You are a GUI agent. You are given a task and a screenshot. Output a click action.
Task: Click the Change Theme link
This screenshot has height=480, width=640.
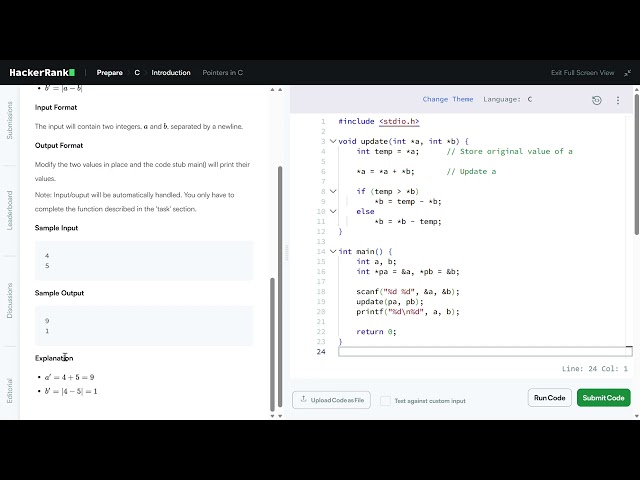448,99
